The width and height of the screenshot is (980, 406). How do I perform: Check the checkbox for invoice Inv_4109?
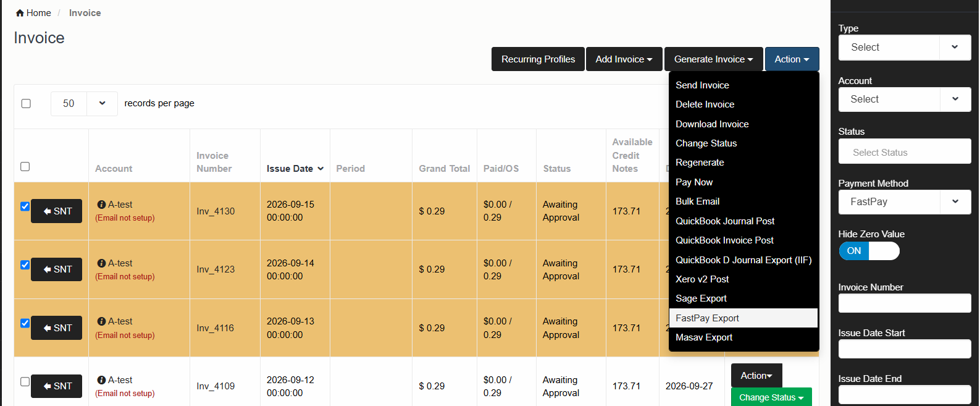(x=25, y=381)
